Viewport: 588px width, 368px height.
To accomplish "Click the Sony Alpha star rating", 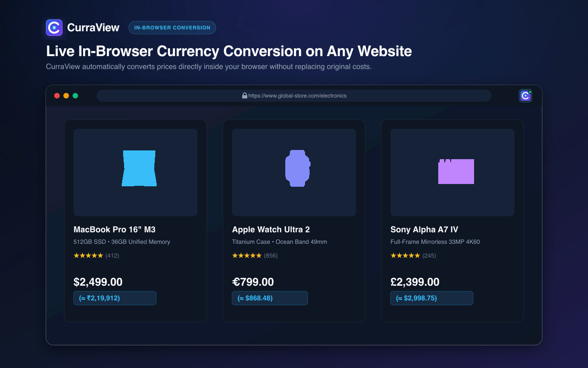I will [x=405, y=255].
